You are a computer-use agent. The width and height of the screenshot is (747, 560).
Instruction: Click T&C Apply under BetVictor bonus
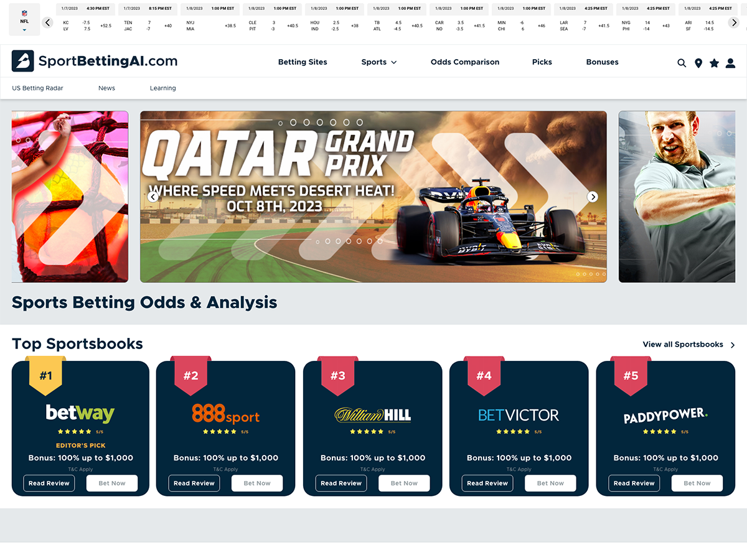[x=519, y=469]
